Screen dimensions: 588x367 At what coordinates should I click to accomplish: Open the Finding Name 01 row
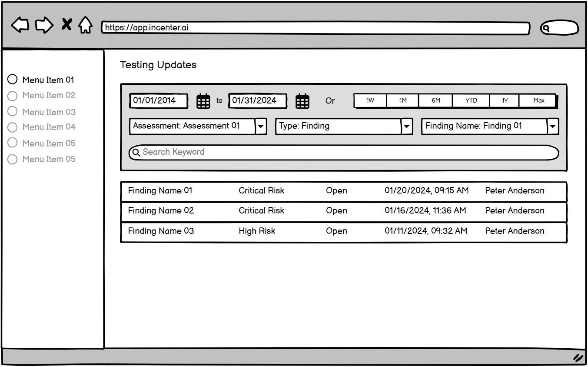coord(344,191)
